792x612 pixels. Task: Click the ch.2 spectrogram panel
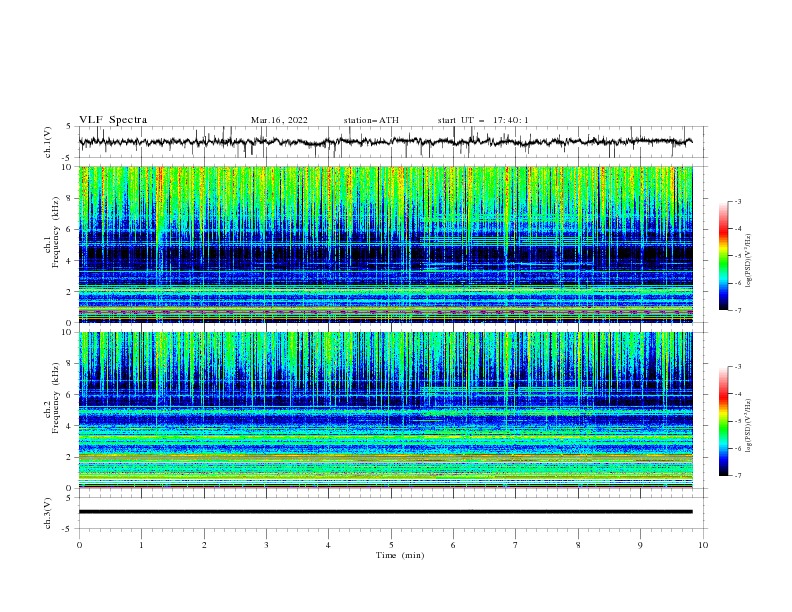[385, 410]
